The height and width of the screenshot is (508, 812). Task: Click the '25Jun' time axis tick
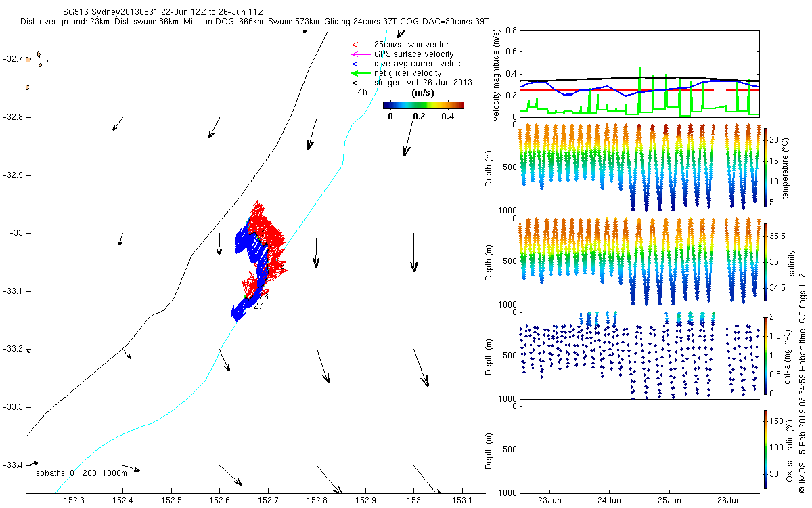(x=669, y=501)
